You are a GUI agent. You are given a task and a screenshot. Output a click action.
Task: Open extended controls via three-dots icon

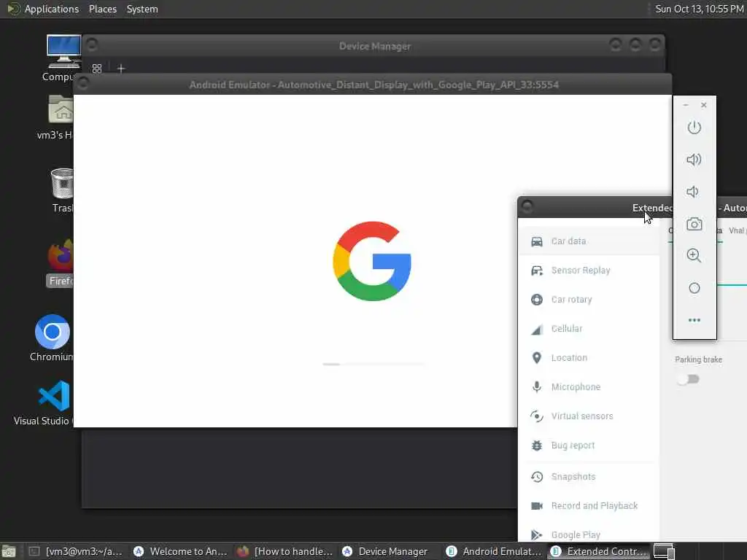[694, 320]
